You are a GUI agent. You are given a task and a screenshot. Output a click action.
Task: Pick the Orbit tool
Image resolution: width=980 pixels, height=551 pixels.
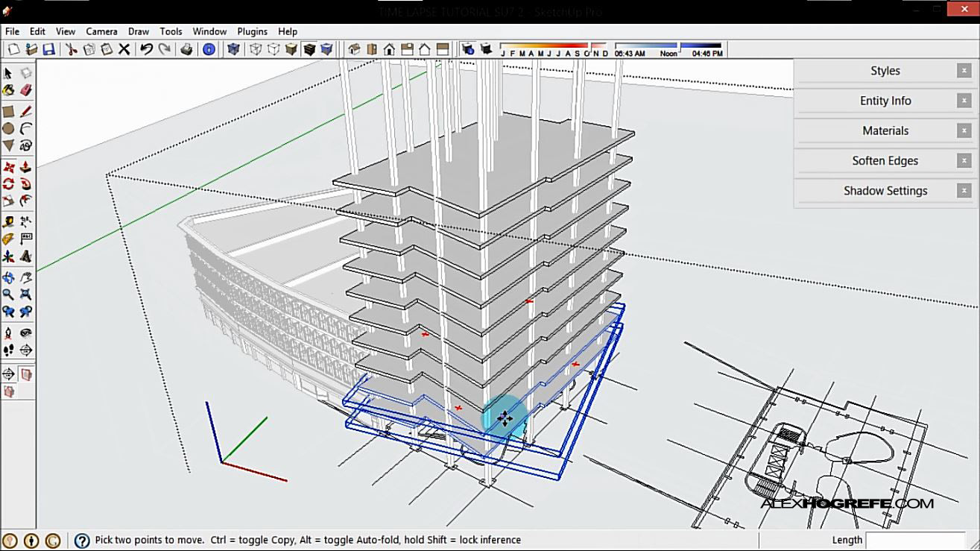pyautogui.click(x=7, y=277)
